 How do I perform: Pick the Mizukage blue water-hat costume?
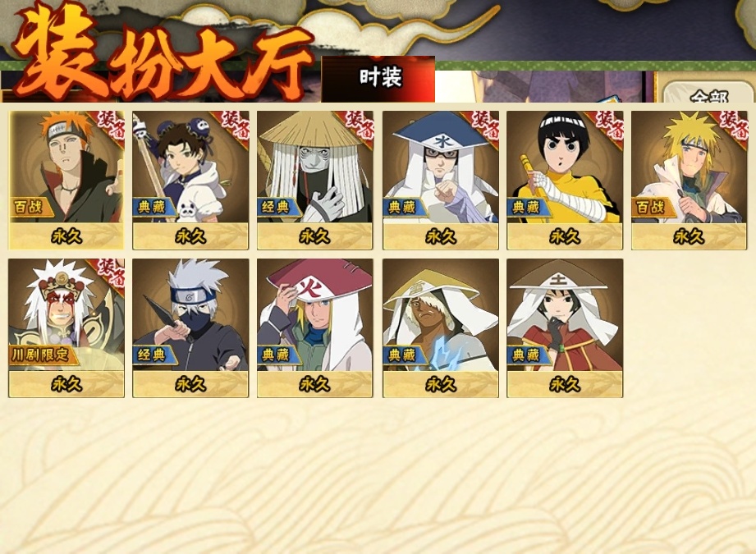pyautogui.click(x=441, y=181)
